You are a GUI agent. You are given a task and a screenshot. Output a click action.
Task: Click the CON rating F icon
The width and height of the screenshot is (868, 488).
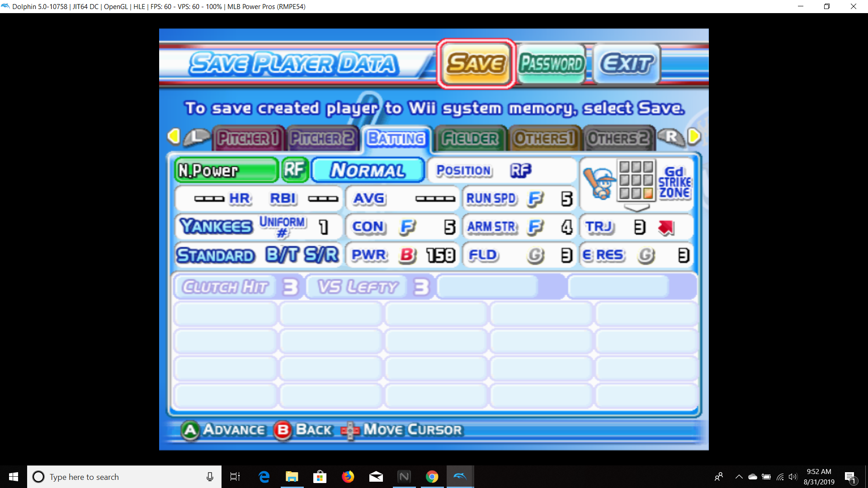[407, 227]
